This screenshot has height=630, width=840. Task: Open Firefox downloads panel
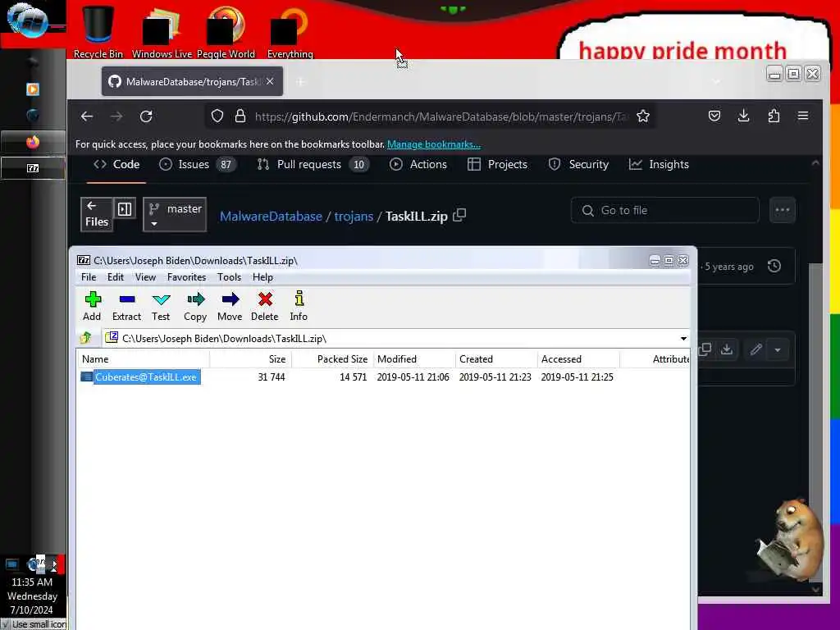(743, 116)
